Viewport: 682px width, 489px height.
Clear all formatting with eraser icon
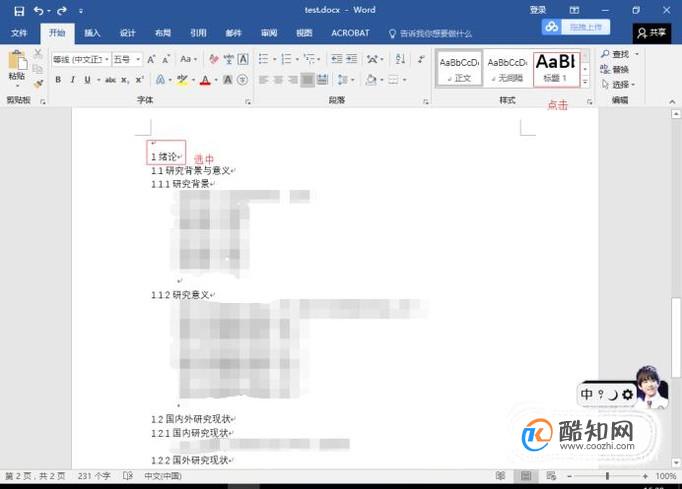coord(214,59)
